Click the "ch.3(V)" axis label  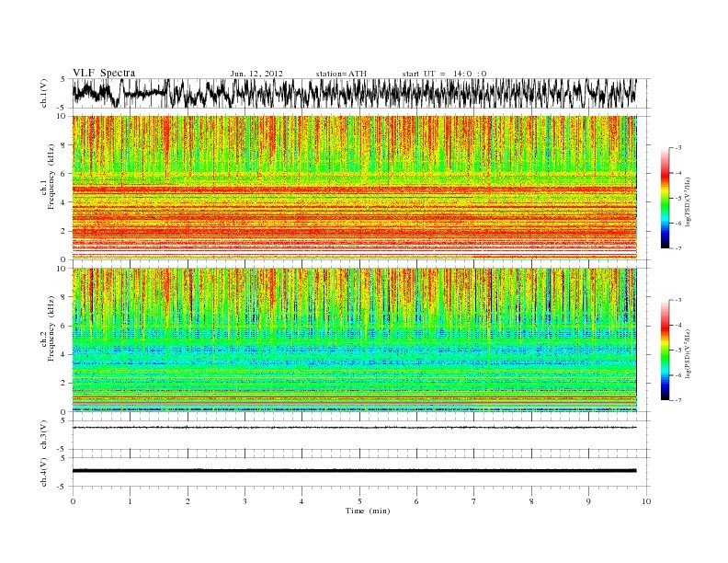pyautogui.click(x=43, y=435)
